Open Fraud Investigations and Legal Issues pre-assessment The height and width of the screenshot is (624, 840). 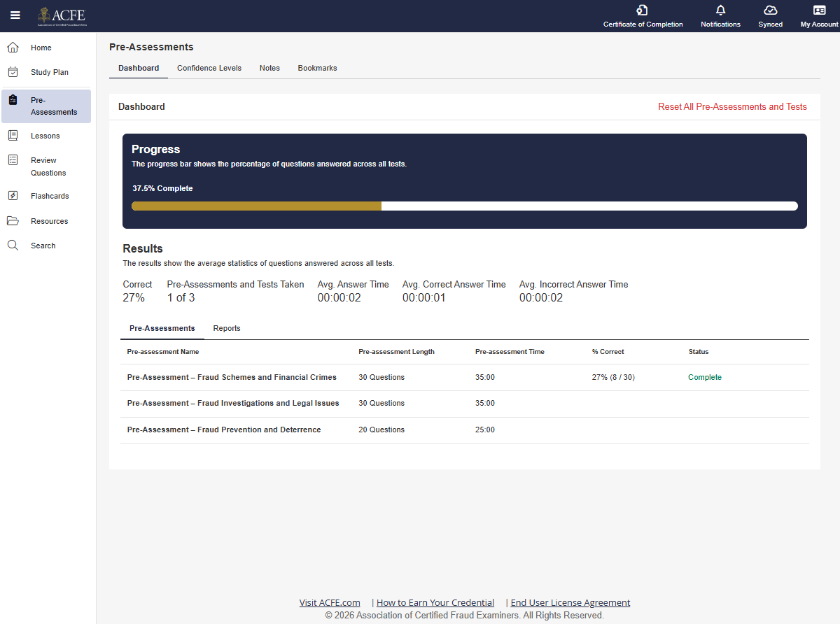(233, 403)
